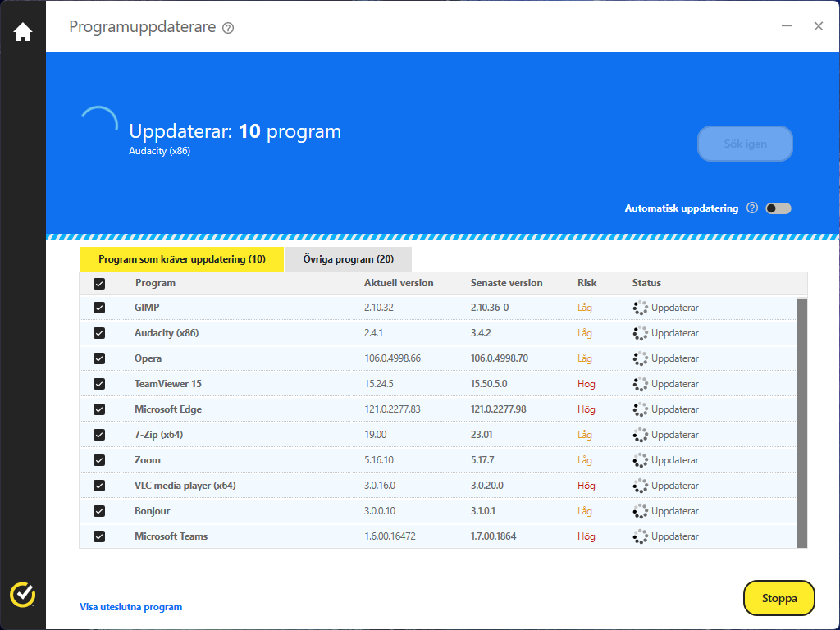Screen dimensions: 840x630
Task: Click help icon next to Automatisk uppdatering
Action: click(x=752, y=208)
